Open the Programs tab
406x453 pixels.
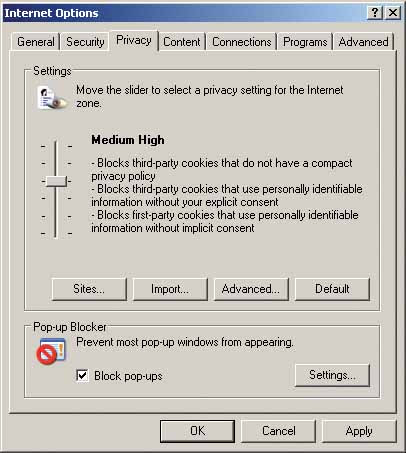click(305, 42)
